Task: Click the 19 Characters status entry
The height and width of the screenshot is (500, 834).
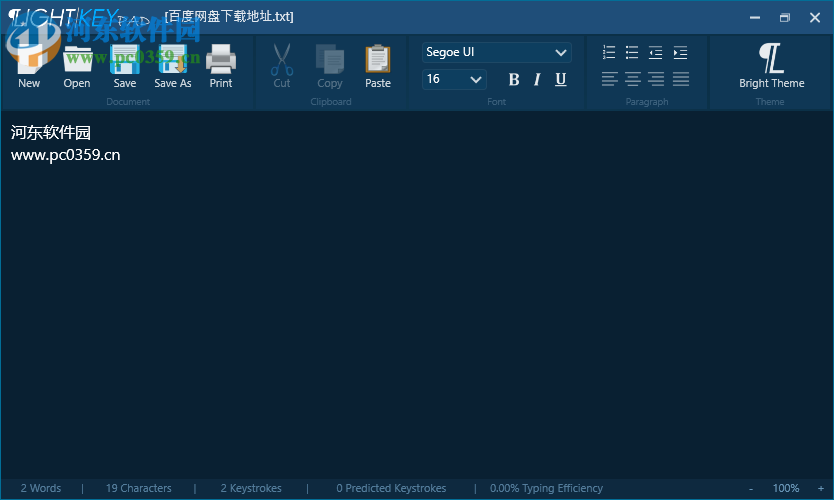Action: [139, 488]
